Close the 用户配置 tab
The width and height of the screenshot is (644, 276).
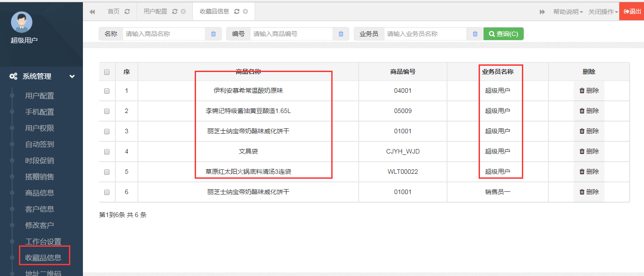coord(183,12)
